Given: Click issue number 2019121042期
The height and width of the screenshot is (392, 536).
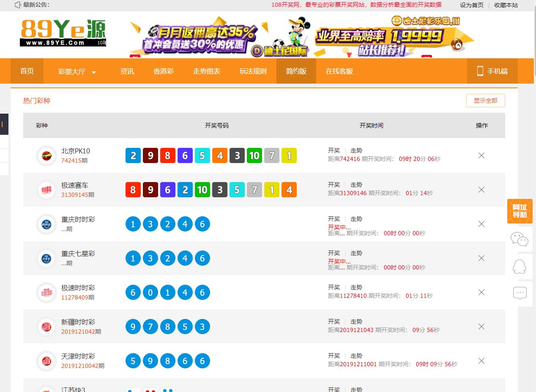Looking at the screenshot, I should coord(81,332).
